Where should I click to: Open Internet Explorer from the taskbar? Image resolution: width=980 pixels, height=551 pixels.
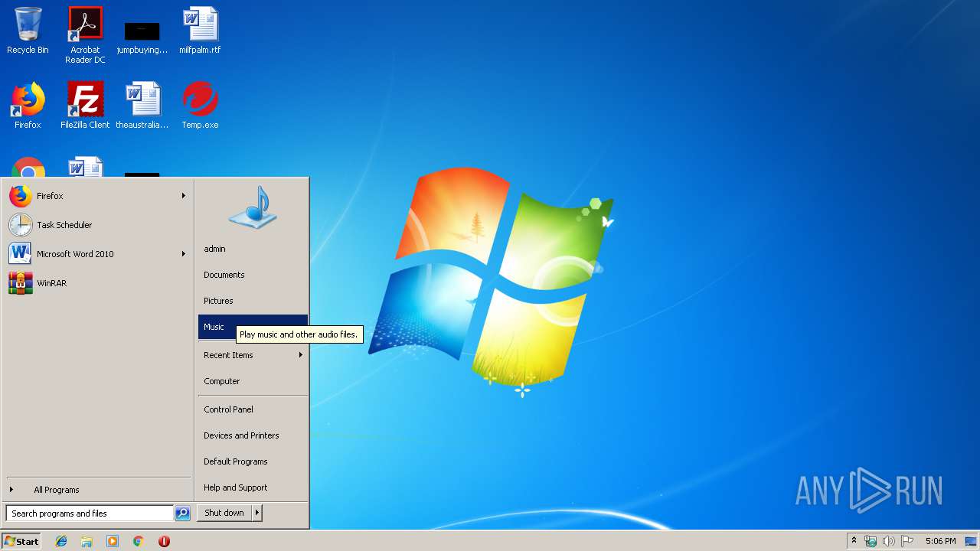61,541
